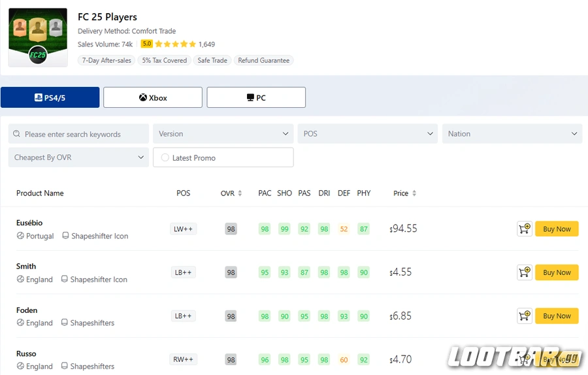Click the OVR column sort arrows
Viewport: 588px width, 375px height.
[240, 193]
